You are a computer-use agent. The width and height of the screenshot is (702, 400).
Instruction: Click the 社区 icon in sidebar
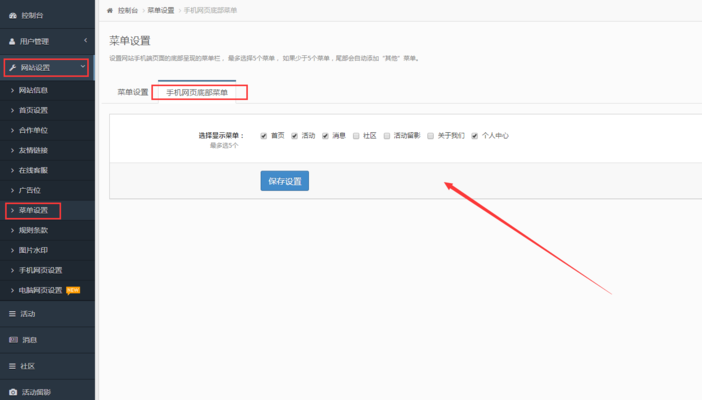pos(12,366)
